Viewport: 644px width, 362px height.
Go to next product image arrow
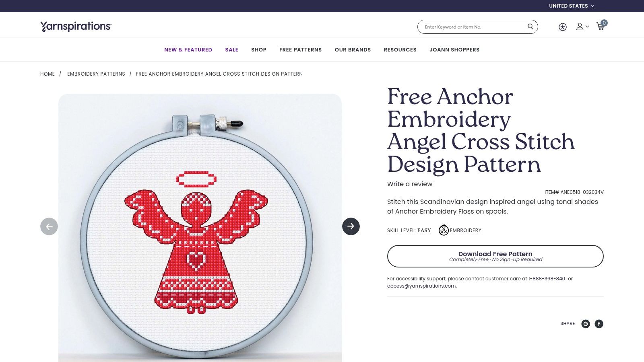[x=351, y=226]
